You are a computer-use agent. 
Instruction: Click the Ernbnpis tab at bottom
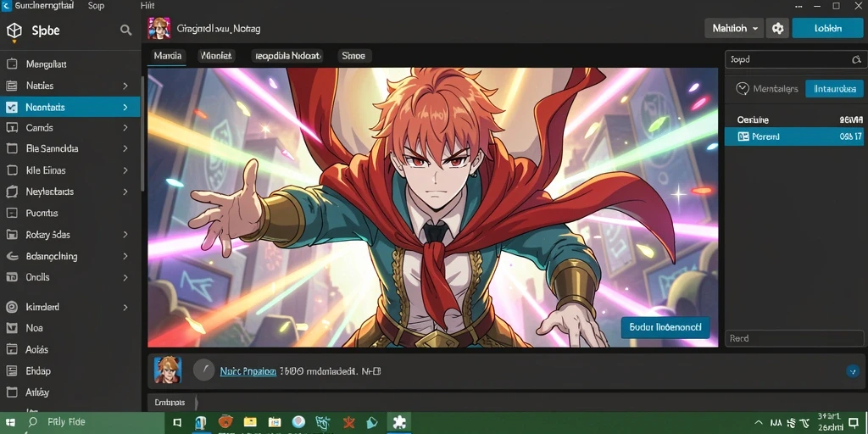coord(170,403)
